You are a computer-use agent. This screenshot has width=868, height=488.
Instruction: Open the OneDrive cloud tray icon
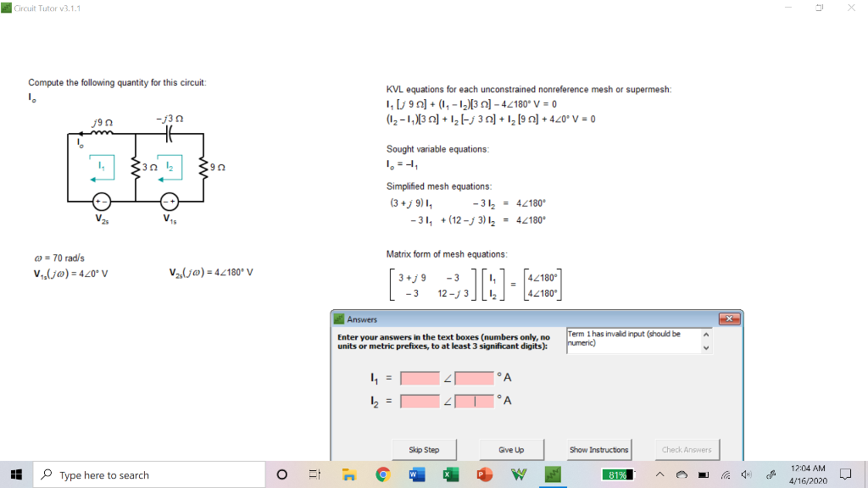coord(682,475)
